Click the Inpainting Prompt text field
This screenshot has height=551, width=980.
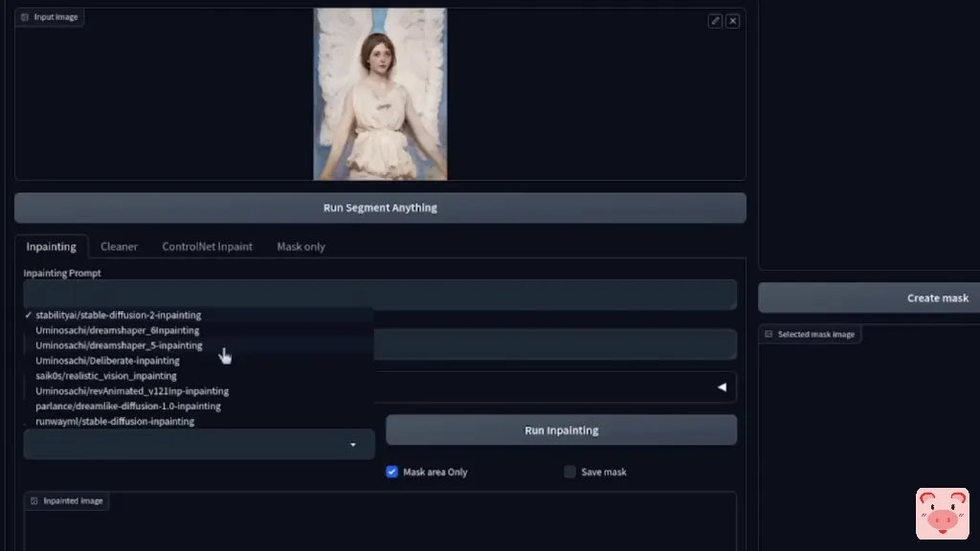[380, 295]
